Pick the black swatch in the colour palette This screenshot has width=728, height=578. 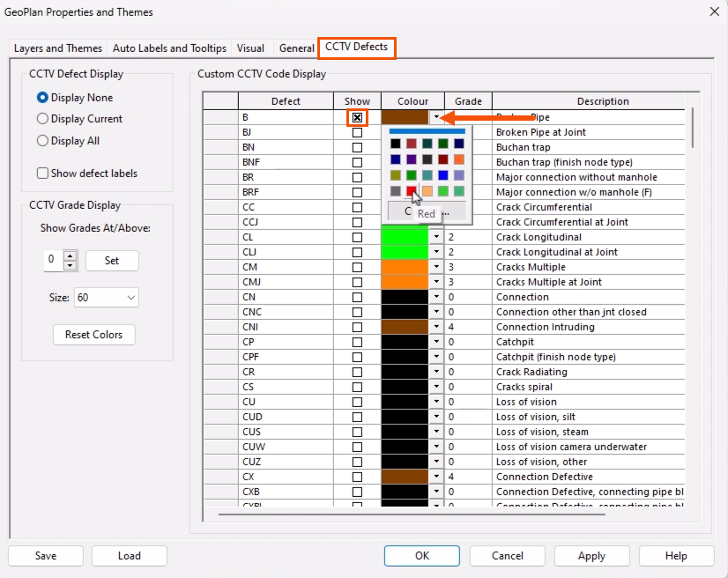[395, 144]
